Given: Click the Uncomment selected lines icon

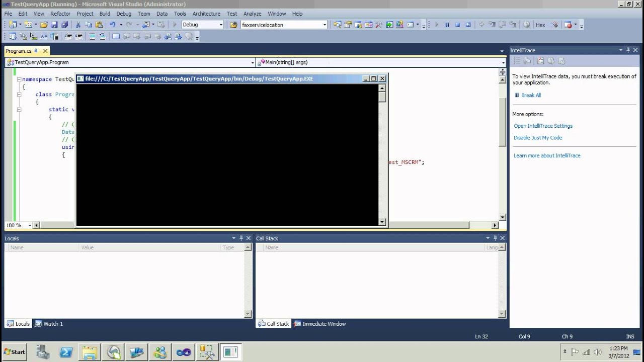Looking at the screenshot, I should [x=102, y=36].
